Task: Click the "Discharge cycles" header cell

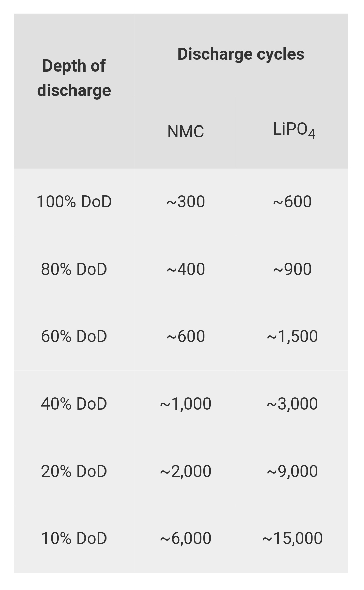Action: [241, 54]
